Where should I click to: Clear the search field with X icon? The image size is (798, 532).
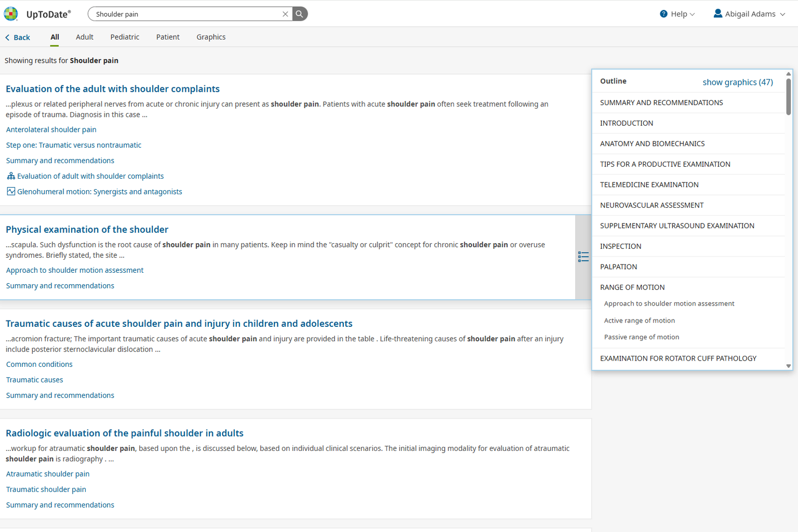pos(285,14)
